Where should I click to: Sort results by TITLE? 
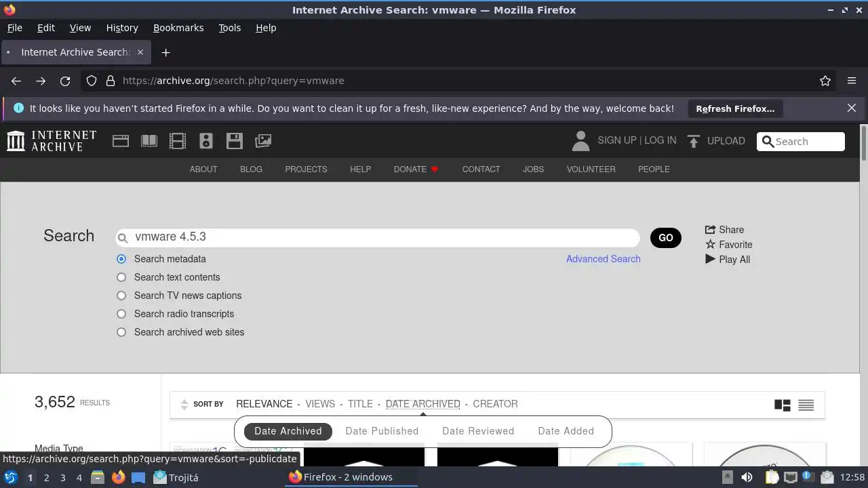[x=360, y=404]
